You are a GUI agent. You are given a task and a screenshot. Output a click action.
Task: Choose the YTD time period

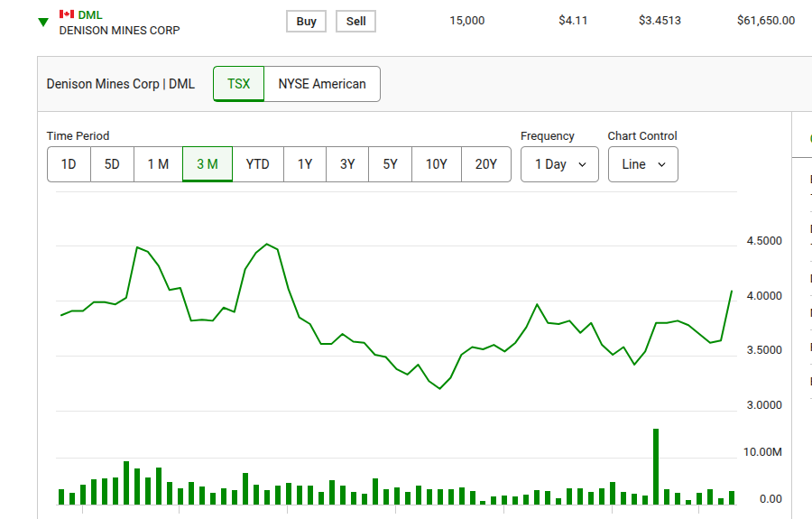pos(258,164)
